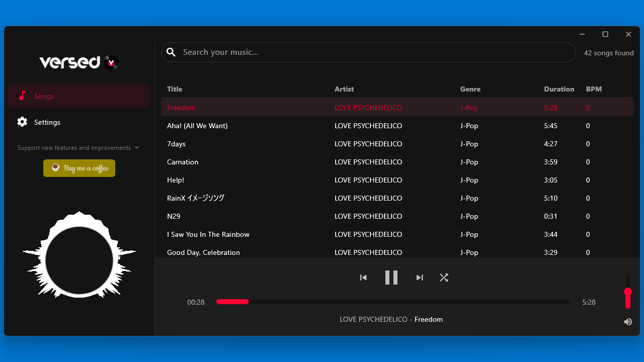Sort by the Duration column header
Viewport: 644px width, 362px height.
pos(559,89)
